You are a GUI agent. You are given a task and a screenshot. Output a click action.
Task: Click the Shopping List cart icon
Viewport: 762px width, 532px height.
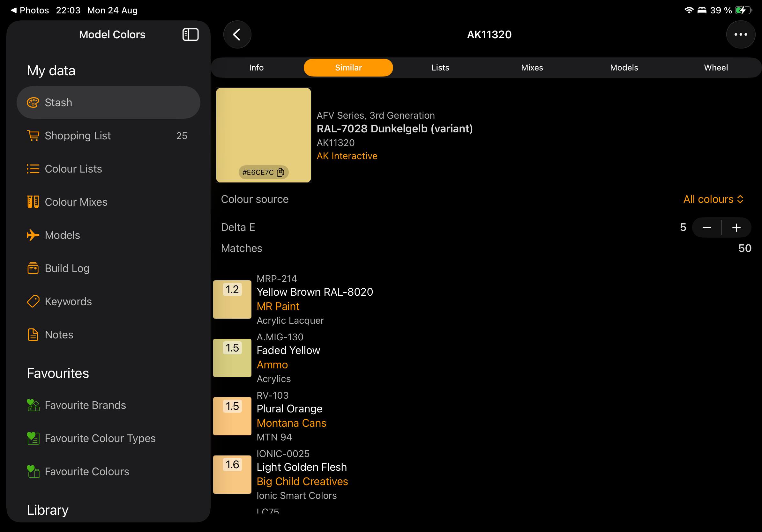pos(33,136)
